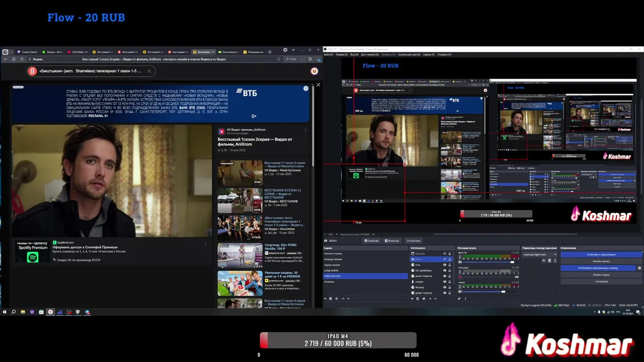Move selected scene up in Scenes list
The width and height of the screenshot is (644, 362).
click(x=343, y=298)
